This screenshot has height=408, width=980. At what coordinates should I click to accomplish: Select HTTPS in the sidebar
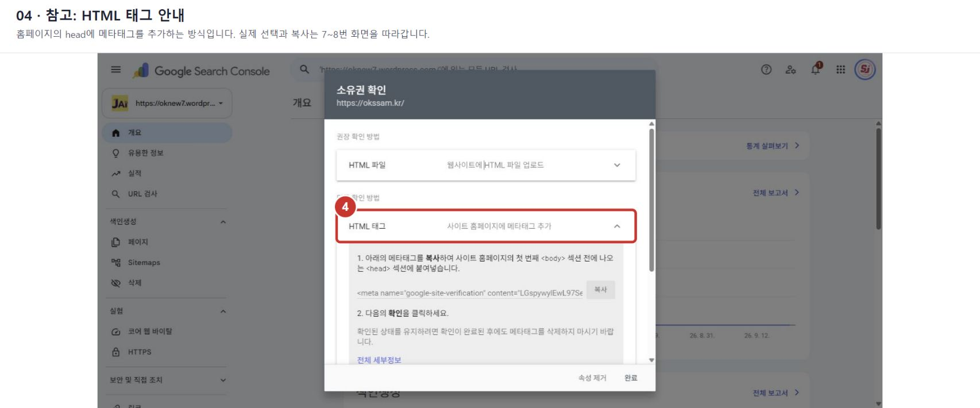point(167,352)
